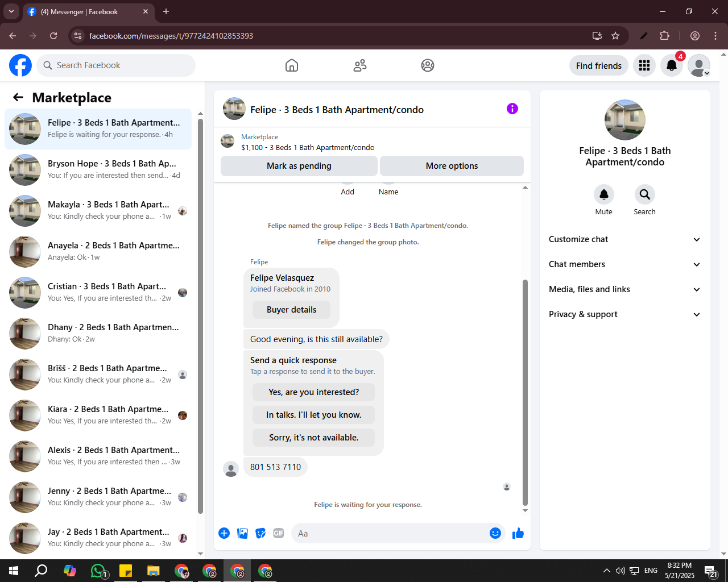The height and width of the screenshot is (582, 728).
Task: Expand the Customize chat section
Action: (624, 239)
